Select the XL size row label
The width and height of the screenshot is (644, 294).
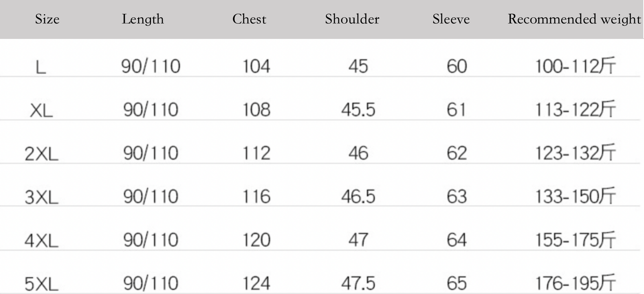(x=41, y=111)
